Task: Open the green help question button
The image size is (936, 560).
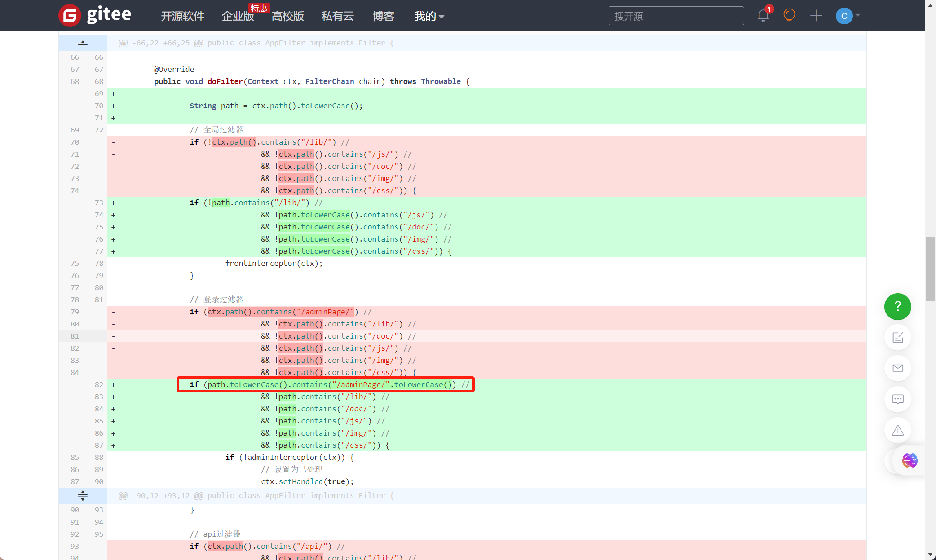Action: click(897, 307)
